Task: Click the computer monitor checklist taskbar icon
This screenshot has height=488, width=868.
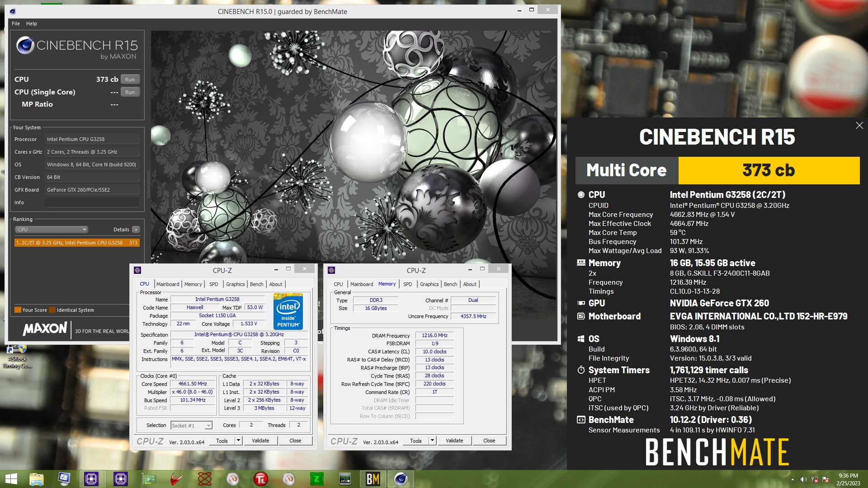Action: point(64,479)
